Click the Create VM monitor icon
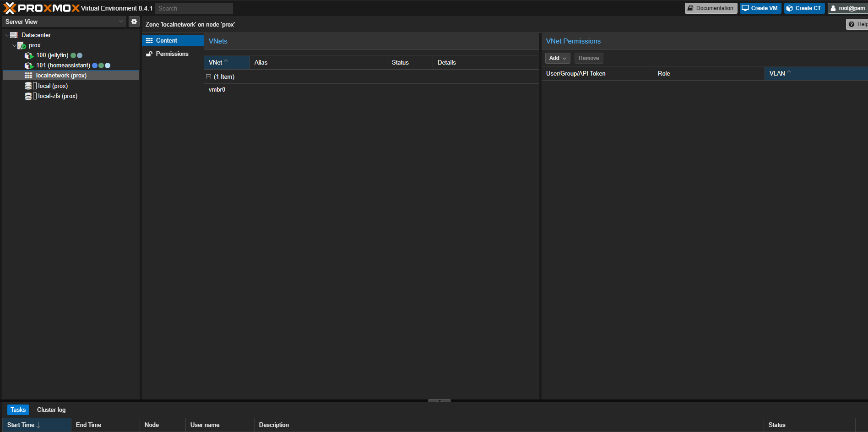This screenshot has width=868, height=432. point(745,8)
